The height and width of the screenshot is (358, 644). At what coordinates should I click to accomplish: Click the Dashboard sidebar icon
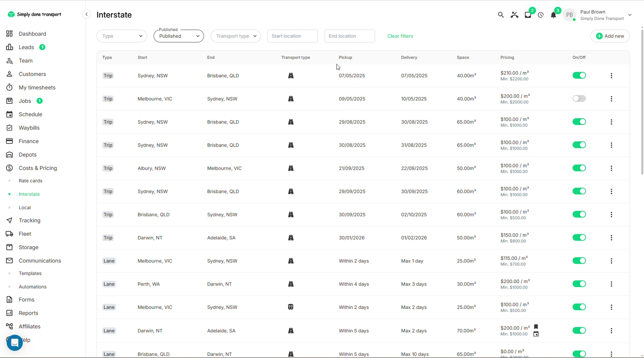tap(9, 34)
